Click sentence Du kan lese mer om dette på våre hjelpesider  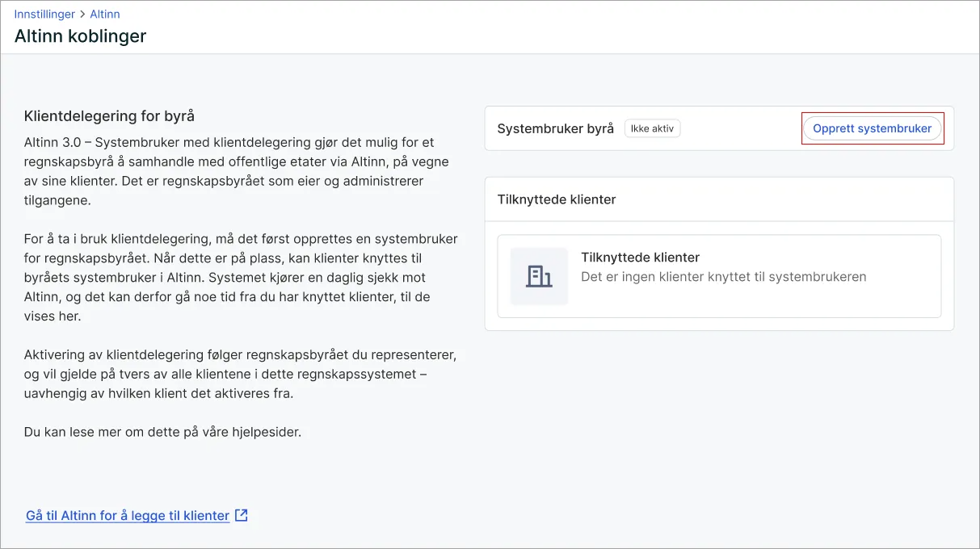[162, 432]
